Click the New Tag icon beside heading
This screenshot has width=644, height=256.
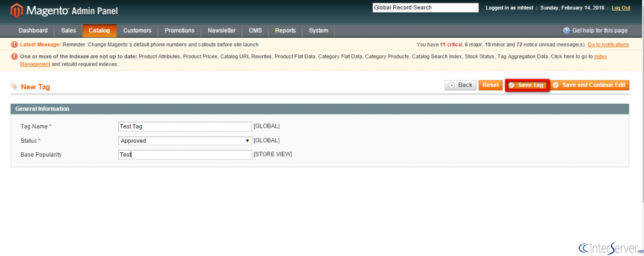14,87
